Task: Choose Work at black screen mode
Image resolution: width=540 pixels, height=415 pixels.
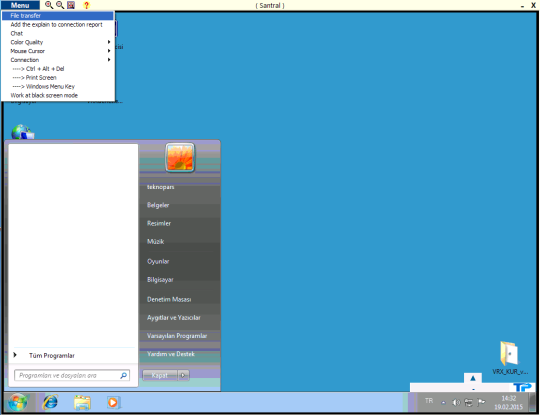Action: 58,95
